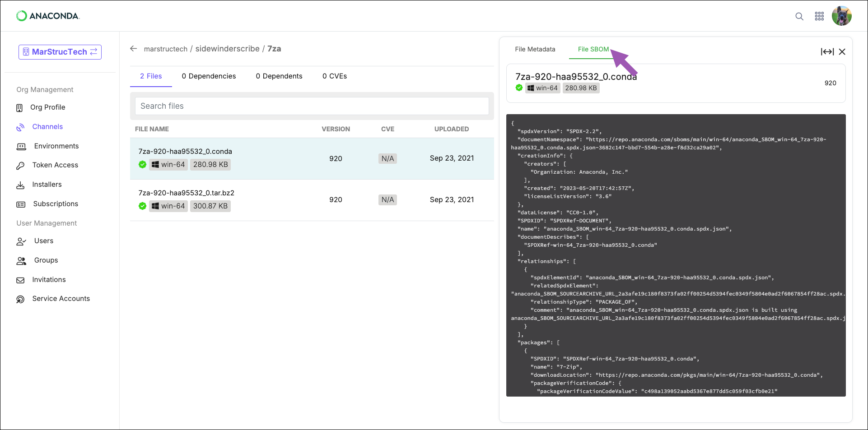
Task: Open Service Accounts page
Action: [61, 299]
